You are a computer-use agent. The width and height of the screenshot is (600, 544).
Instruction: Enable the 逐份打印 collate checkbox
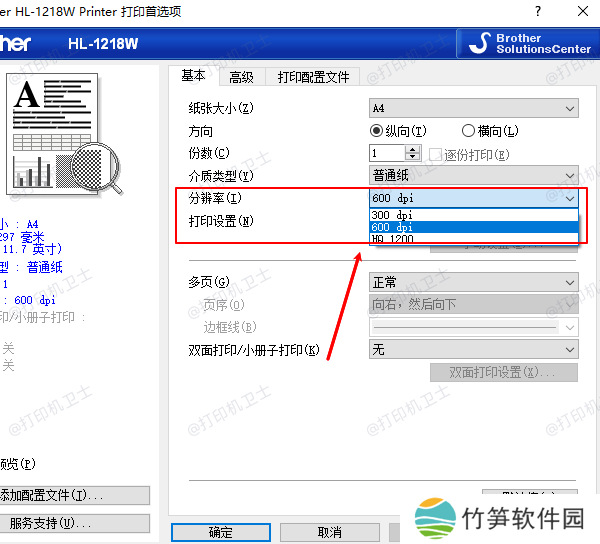click(x=436, y=154)
